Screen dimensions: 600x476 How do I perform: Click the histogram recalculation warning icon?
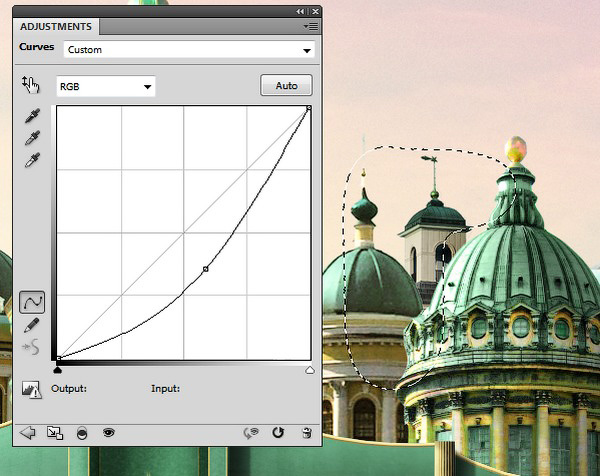(32, 390)
